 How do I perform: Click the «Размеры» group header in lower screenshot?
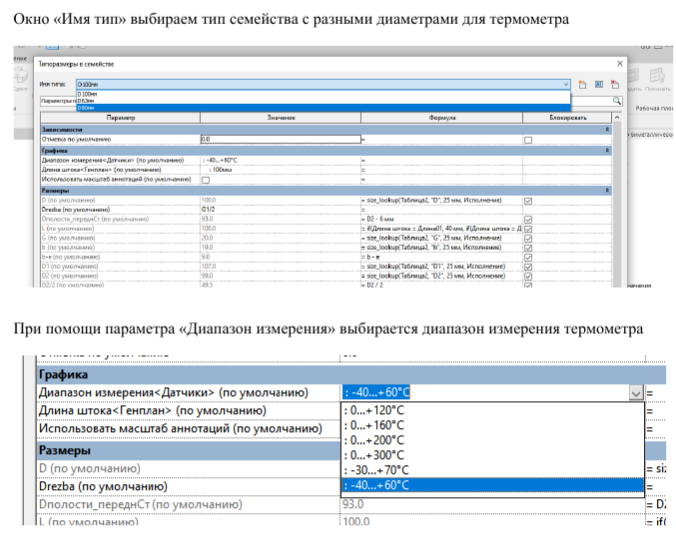tap(189, 451)
